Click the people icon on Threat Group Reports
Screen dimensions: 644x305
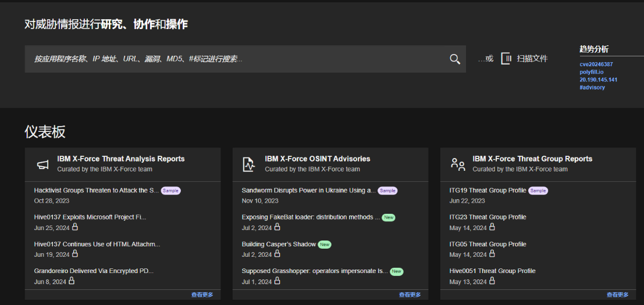457,164
